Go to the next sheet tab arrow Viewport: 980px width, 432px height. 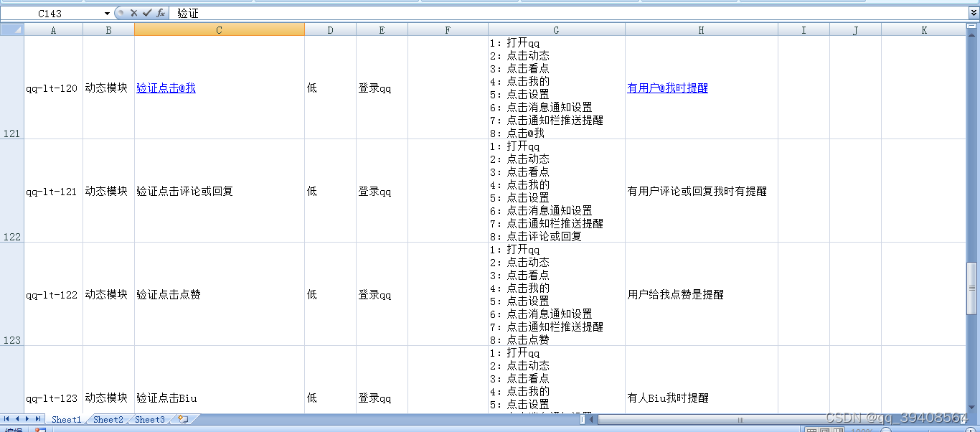pos(28,419)
